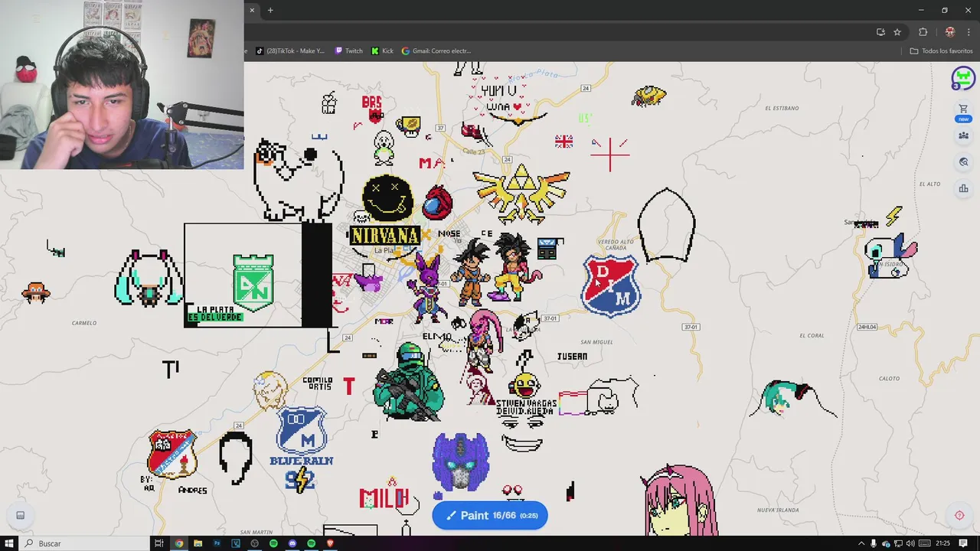This screenshot has width=980, height=551.
Task: Open OBS Studio from the taskbar
Action: 254,543
